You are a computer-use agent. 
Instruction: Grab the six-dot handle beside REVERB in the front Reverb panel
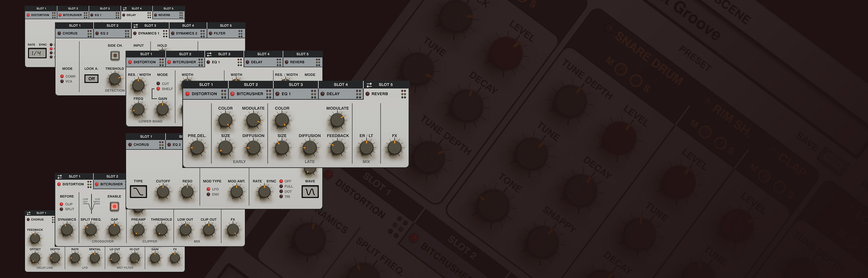[403, 94]
